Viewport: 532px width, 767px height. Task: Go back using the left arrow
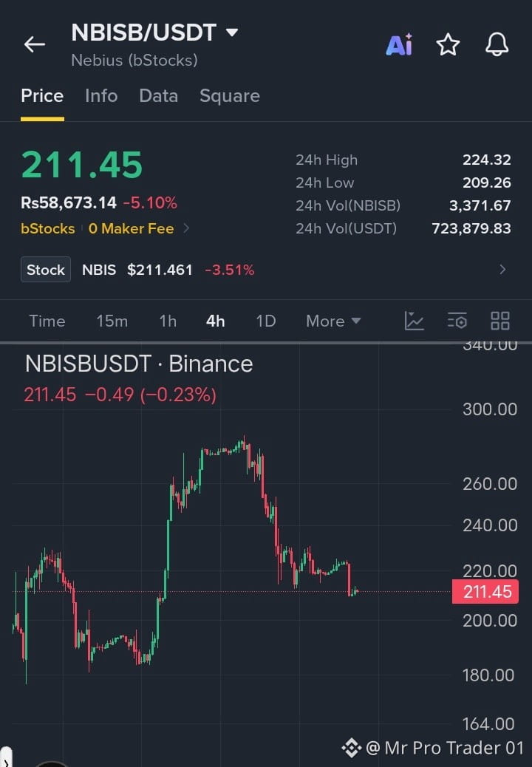34,44
